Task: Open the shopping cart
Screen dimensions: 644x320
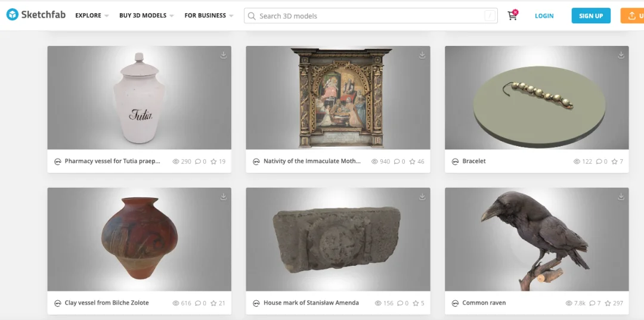Action: click(512, 16)
